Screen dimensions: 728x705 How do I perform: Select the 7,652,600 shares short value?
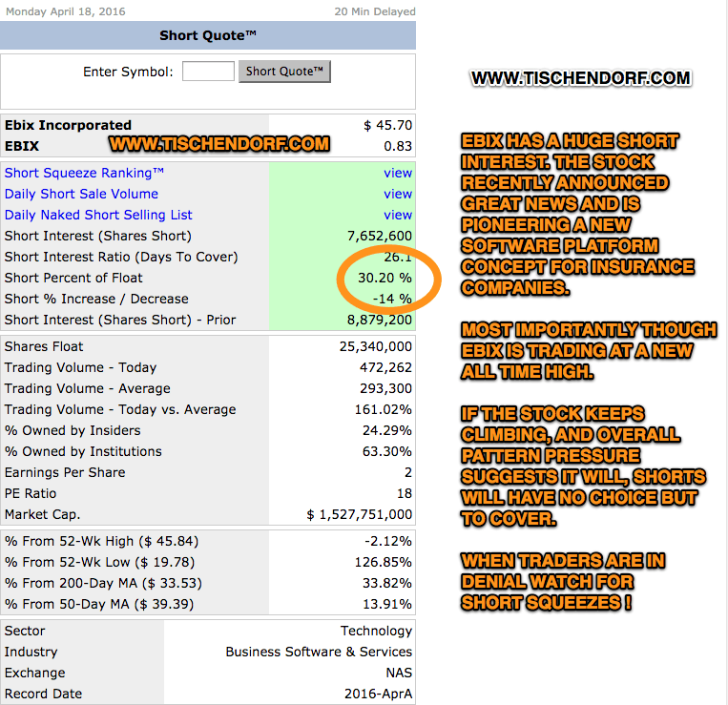(380, 236)
